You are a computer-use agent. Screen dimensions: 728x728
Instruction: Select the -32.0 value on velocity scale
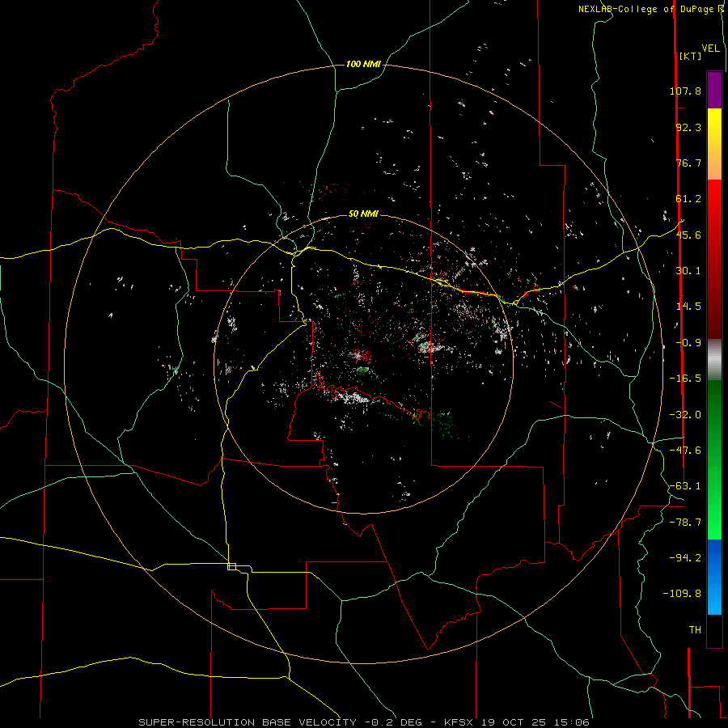(685, 415)
